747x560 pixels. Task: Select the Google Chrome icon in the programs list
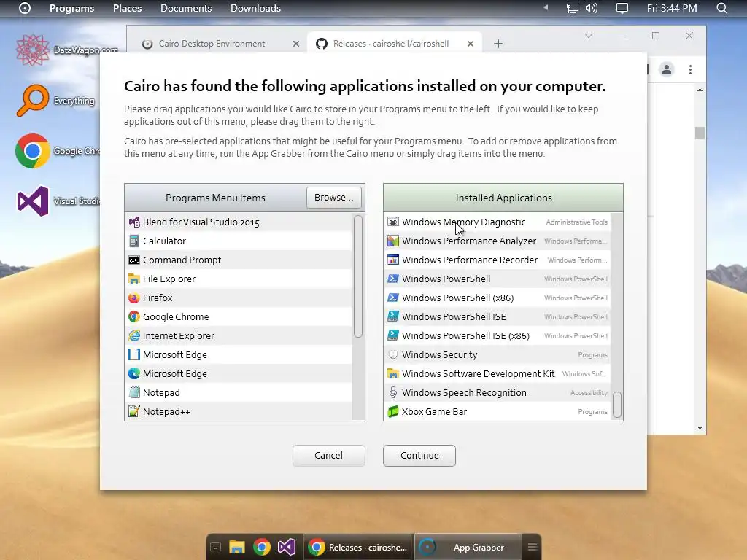click(x=134, y=316)
